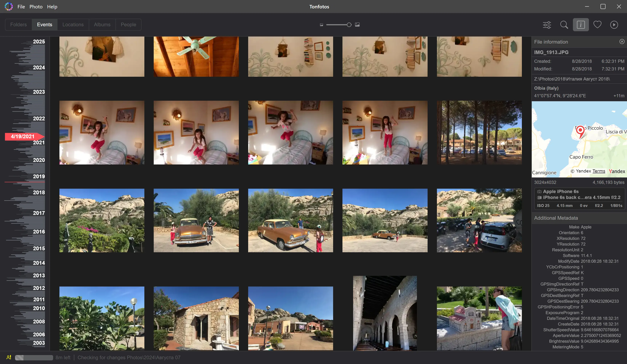Select the ceiling fan photo thumbnail
The image size is (627, 364).
point(196,56)
